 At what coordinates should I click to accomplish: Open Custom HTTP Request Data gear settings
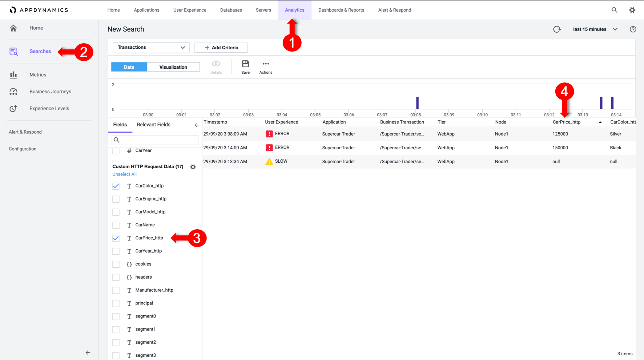[193, 167]
